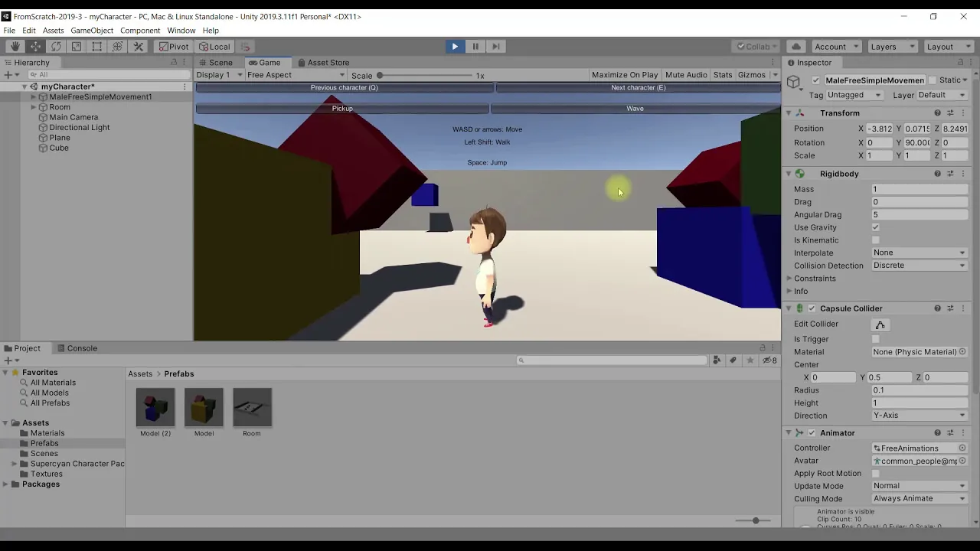Switch to the Asset Store tab

click(323, 63)
